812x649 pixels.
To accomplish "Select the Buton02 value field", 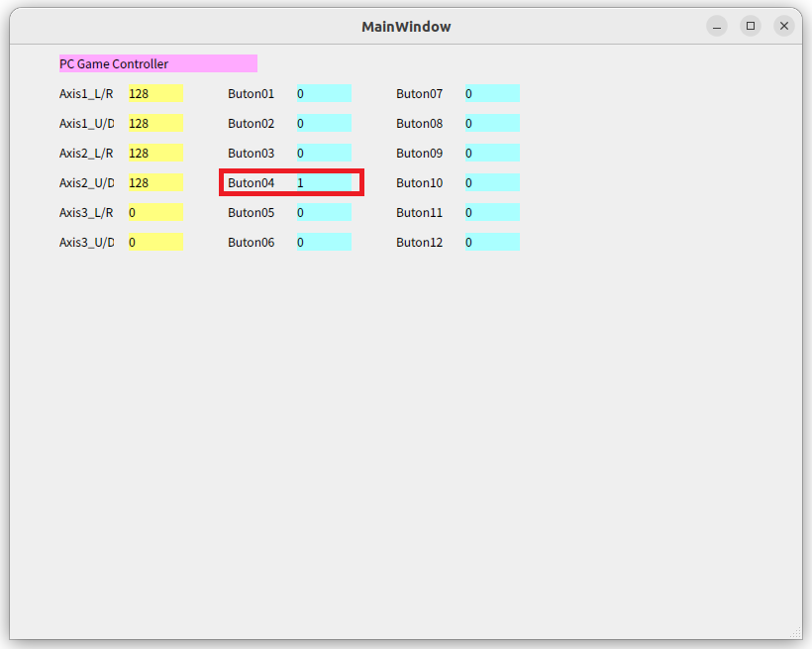I will coord(322,123).
